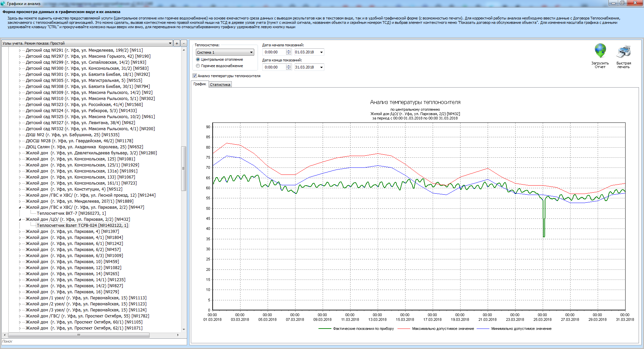Select 'Жилой дом Давлеткильдеева бульвар, 3/2'
644x349 pixels.
[91, 153]
